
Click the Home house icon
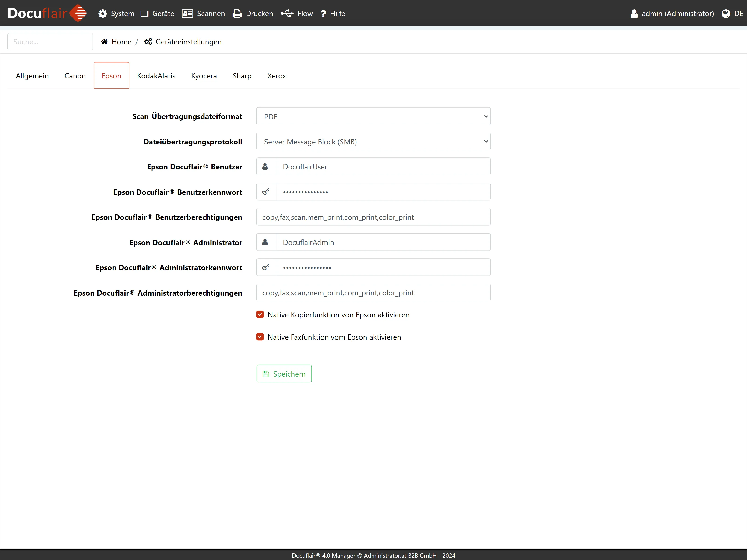pos(104,42)
